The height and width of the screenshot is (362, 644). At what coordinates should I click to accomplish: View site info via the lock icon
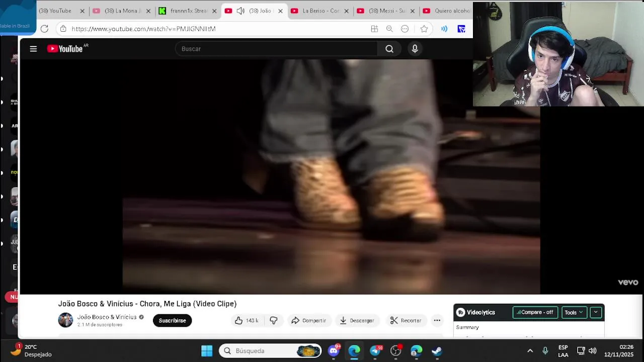pos(63,29)
